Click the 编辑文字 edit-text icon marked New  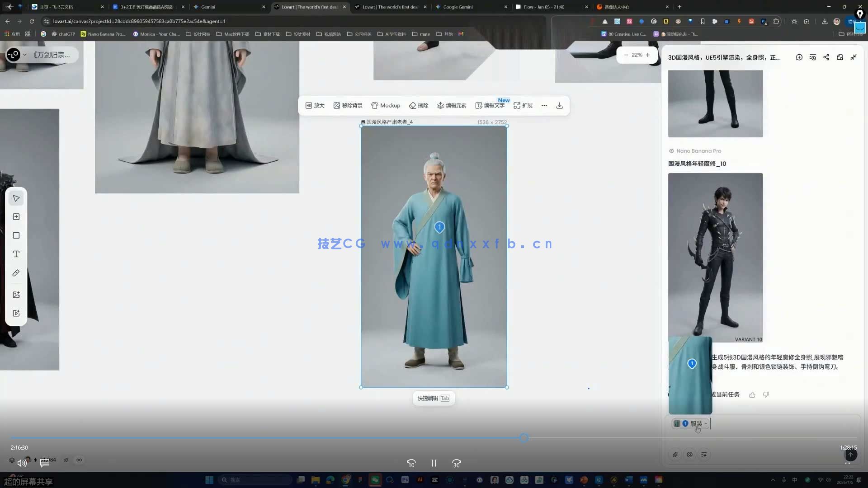click(491, 105)
